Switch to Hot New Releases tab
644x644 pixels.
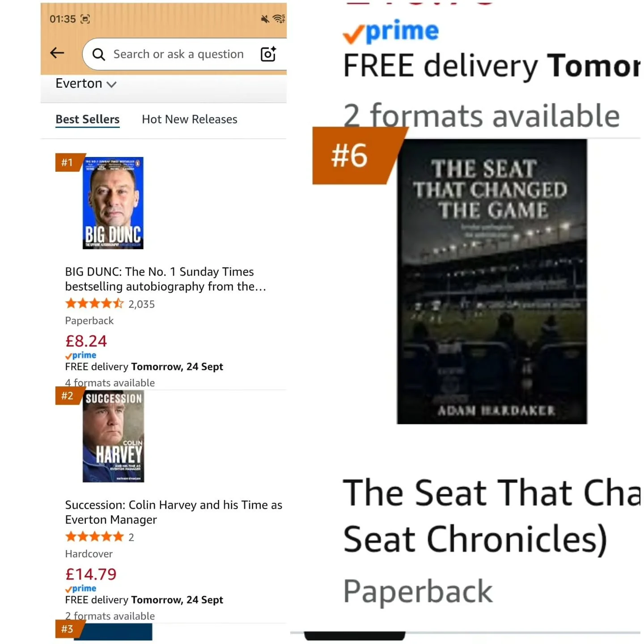point(190,119)
